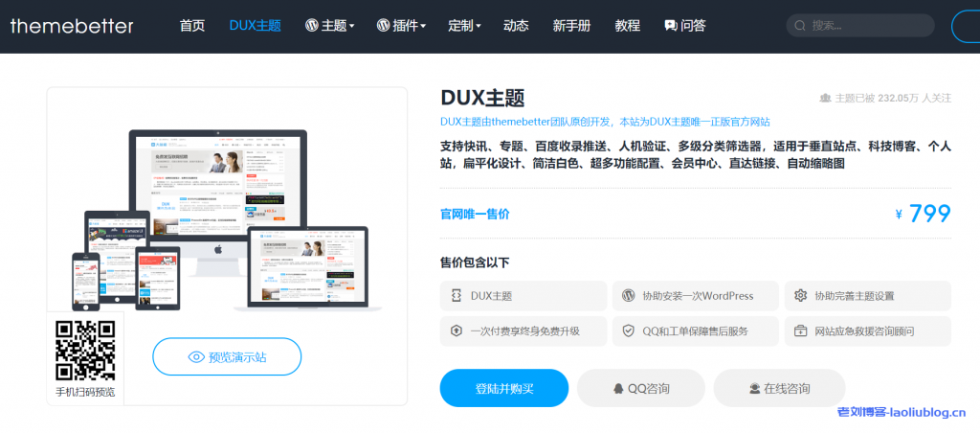Click the 售价包含以下 heading
Screen dimensions: 980x433
pos(475,262)
